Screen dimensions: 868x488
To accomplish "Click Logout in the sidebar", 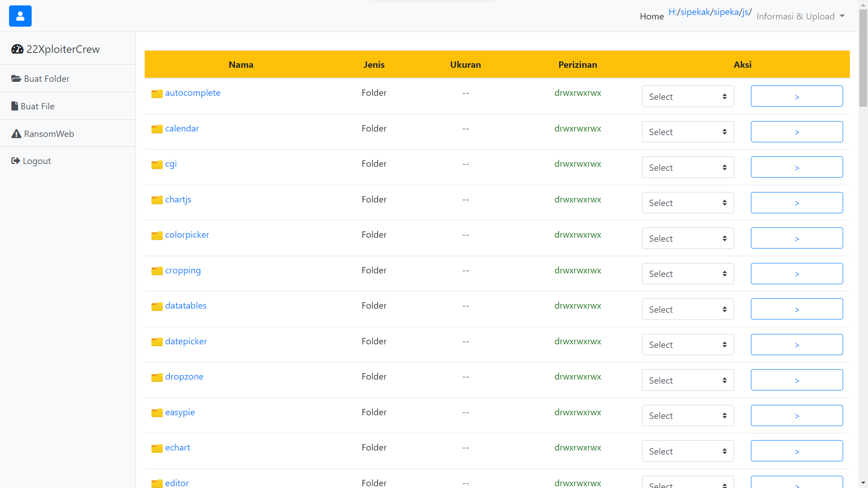I will click(68, 161).
